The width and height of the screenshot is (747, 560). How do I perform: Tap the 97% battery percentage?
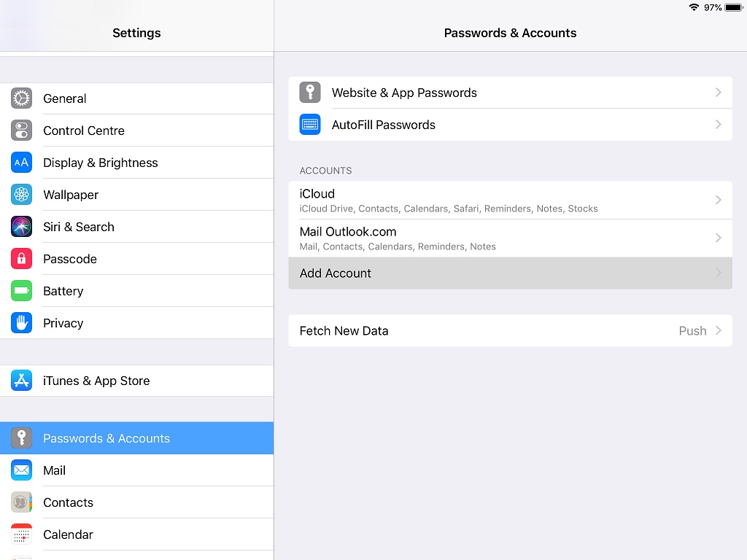(713, 7)
